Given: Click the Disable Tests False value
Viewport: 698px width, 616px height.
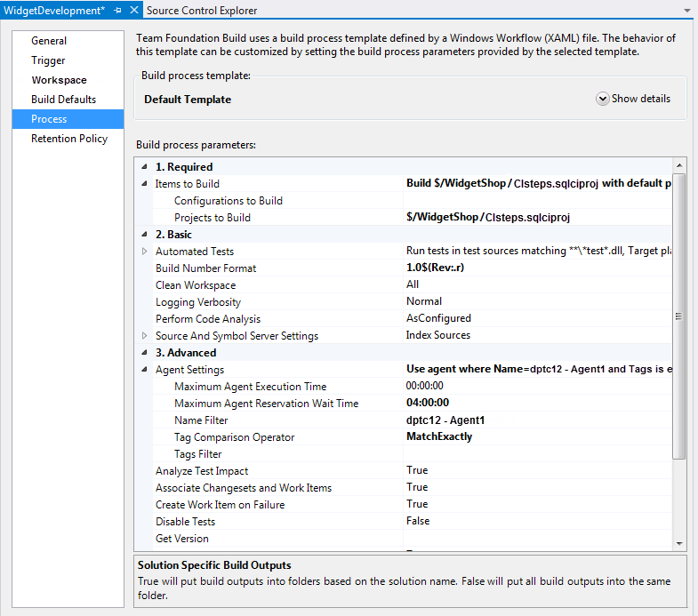Looking at the screenshot, I should coord(418,521).
